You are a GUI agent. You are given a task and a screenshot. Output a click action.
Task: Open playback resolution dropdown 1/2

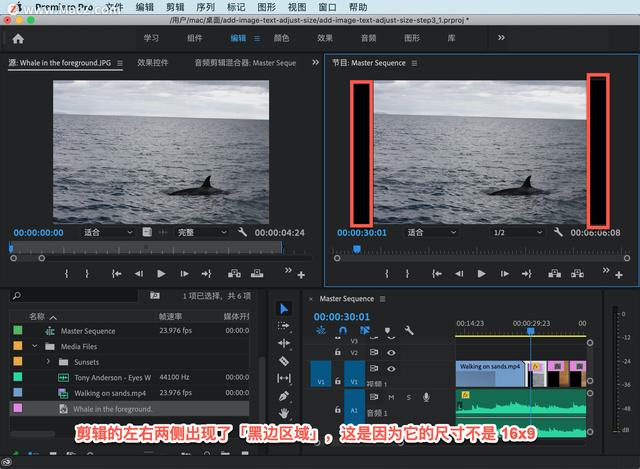(517, 232)
